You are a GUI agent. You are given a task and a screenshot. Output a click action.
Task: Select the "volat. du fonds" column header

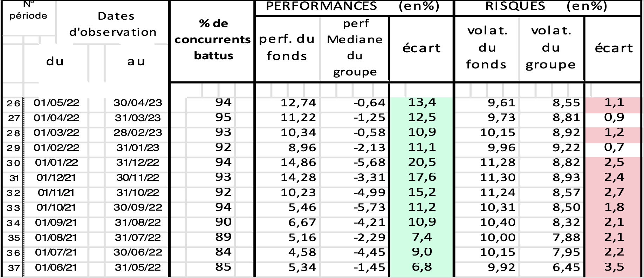(487, 48)
